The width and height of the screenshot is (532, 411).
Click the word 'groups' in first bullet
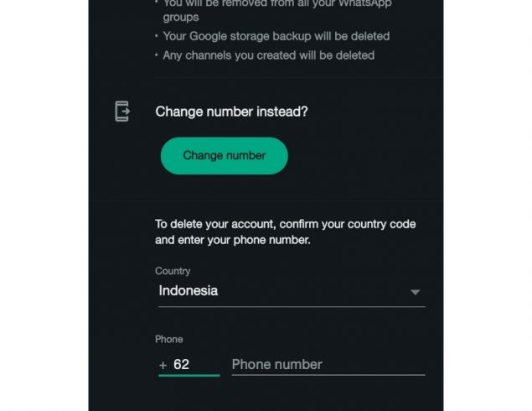[x=180, y=17]
